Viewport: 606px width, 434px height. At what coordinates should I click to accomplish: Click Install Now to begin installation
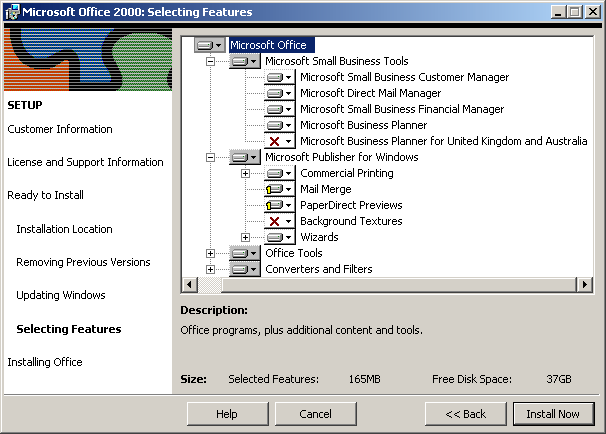[x=553, y=414]
